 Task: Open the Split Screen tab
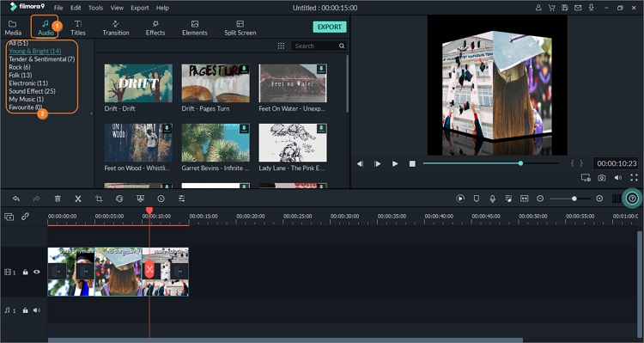pyautogui.click(x=240, y=28)
